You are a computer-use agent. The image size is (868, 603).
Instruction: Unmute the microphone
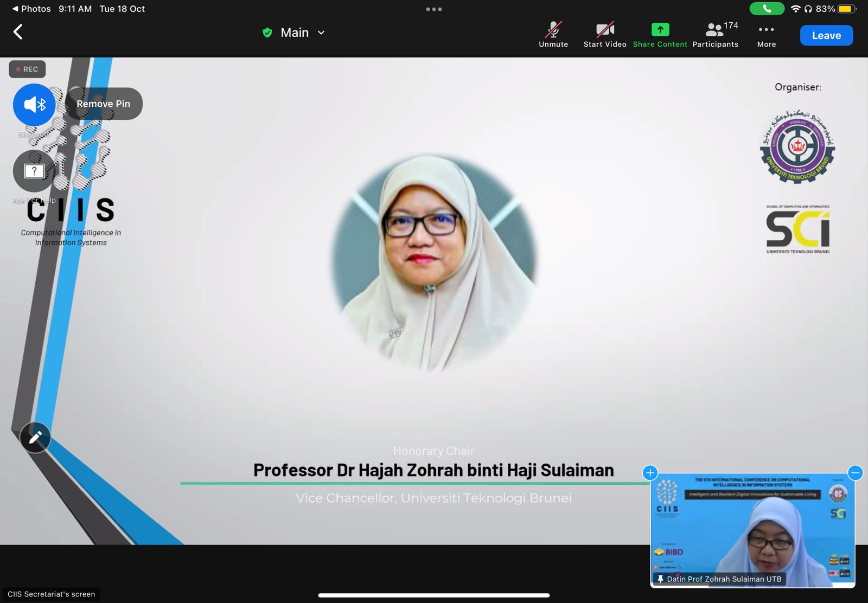tap(553, 35)
